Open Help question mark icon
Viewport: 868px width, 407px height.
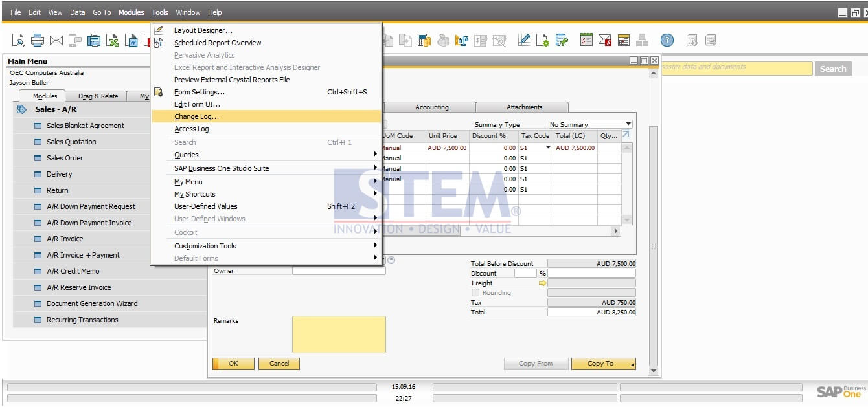(x=667, y=40)
